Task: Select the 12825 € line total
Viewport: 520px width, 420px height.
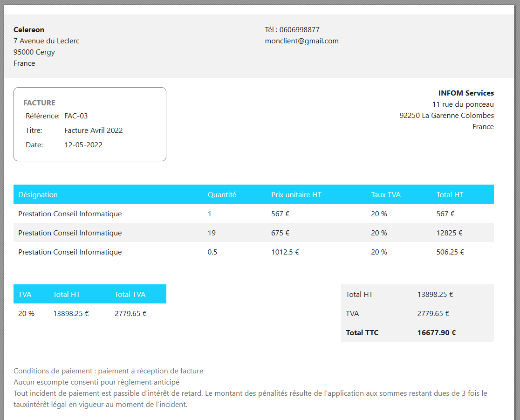Action: click(449, 233)
